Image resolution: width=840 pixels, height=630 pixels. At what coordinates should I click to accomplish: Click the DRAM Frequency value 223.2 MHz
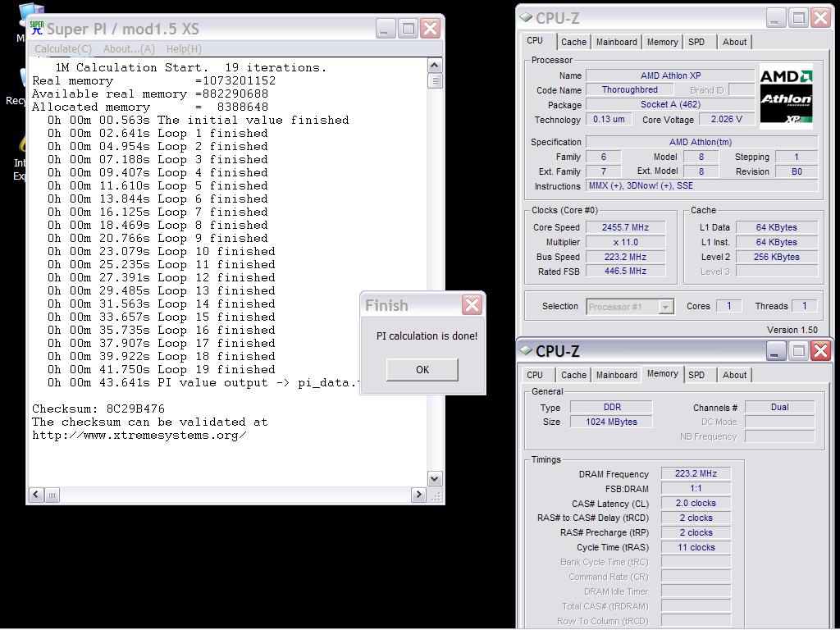(x=696, y=473)
